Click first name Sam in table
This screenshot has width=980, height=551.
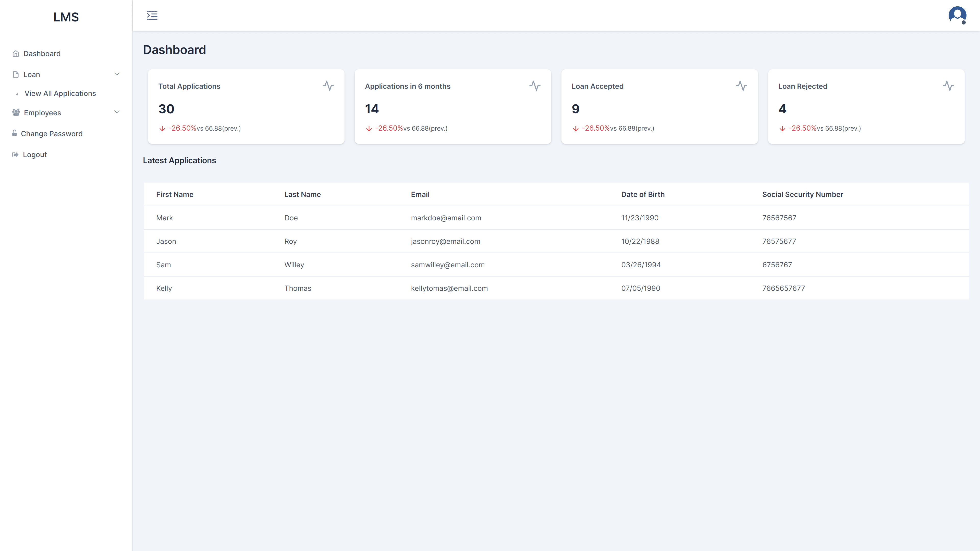tap(164, 265)
